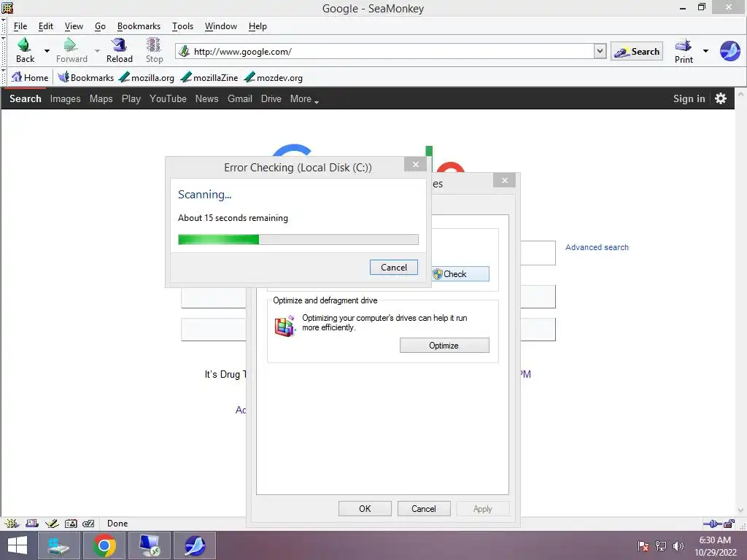This screenshot has height=560, width=747.
Task: Close the Properties dialog window
Action: (x=505, y=181)
